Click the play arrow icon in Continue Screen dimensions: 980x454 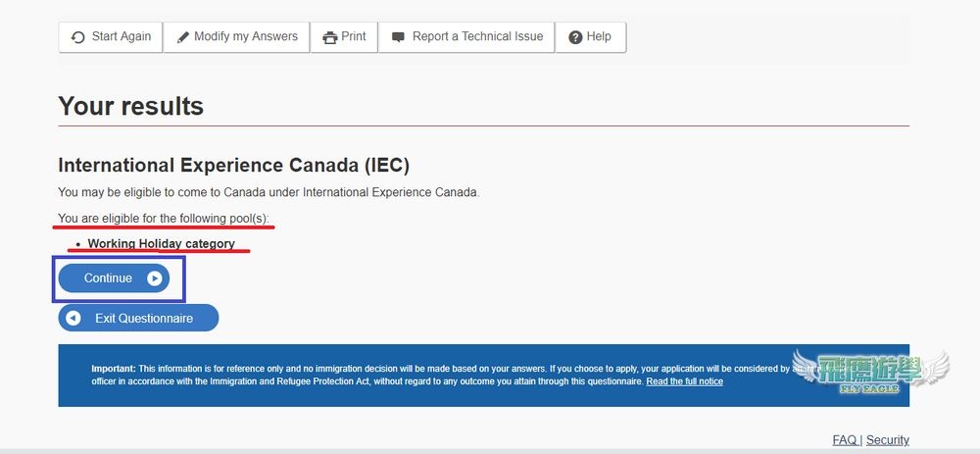pyautogui.click(x=155, y=278)
